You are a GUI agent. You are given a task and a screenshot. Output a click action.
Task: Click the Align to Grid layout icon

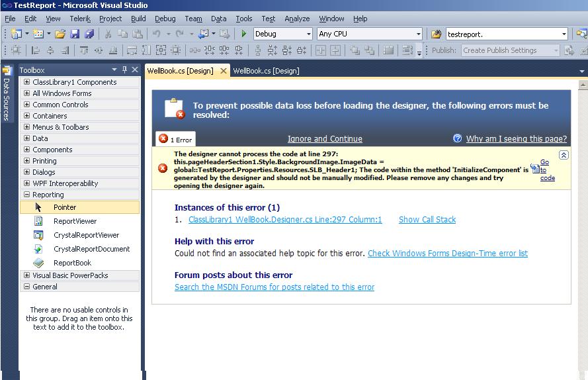(16, 50)
